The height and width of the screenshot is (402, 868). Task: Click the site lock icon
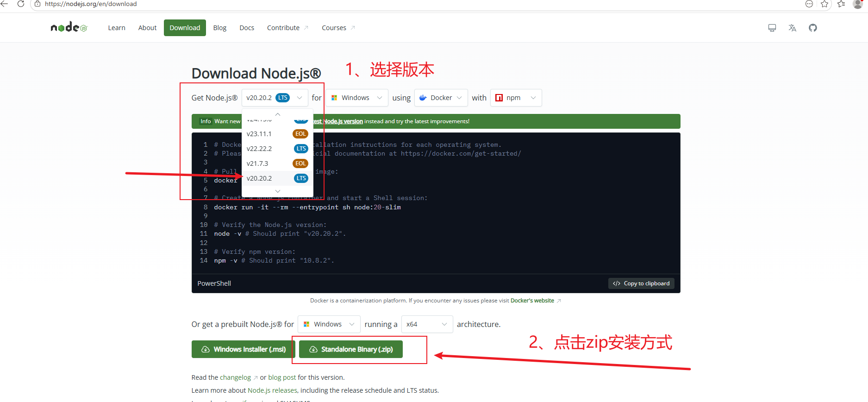38,4
